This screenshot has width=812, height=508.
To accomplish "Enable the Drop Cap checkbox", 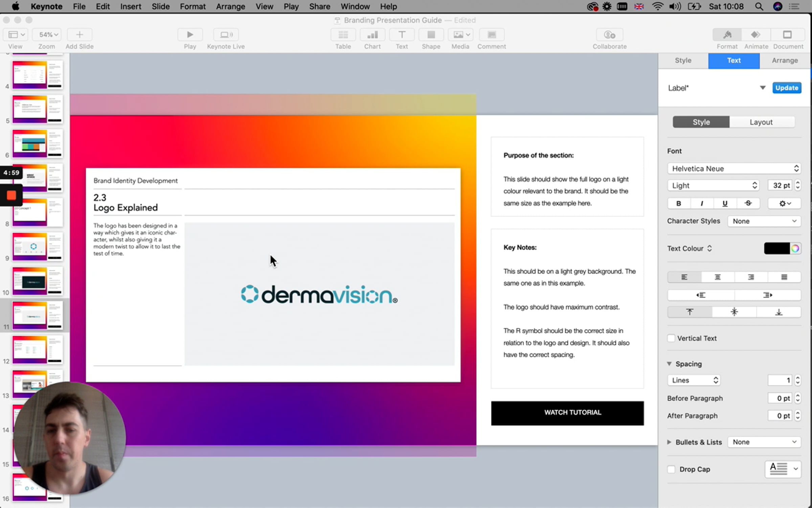I will pos(671,469).
